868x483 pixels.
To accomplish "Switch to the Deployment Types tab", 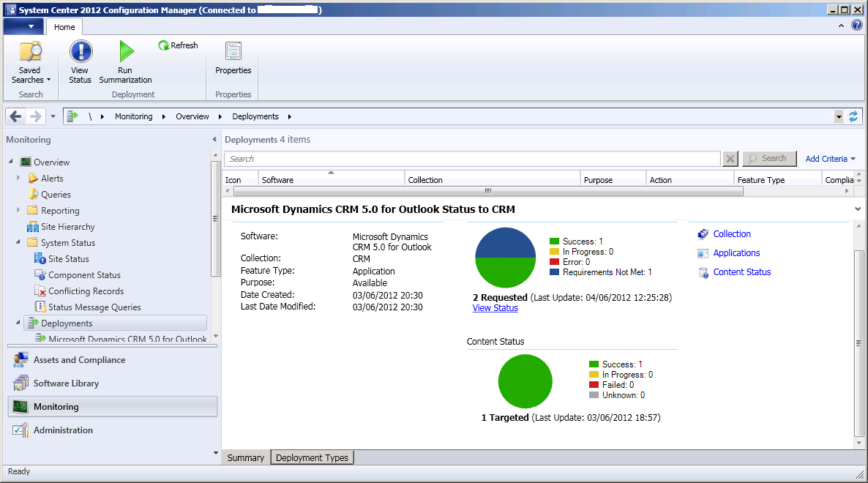I will 312,457.
